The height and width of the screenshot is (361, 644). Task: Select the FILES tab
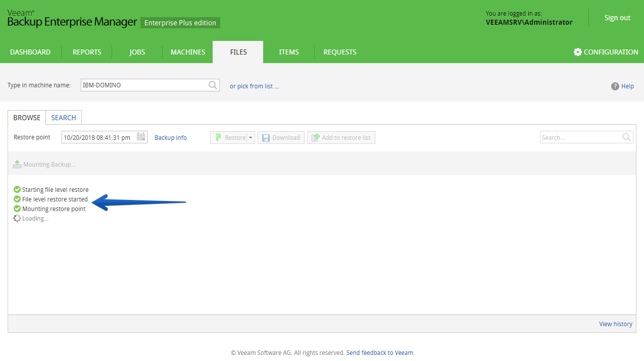[x=238, y=52]
